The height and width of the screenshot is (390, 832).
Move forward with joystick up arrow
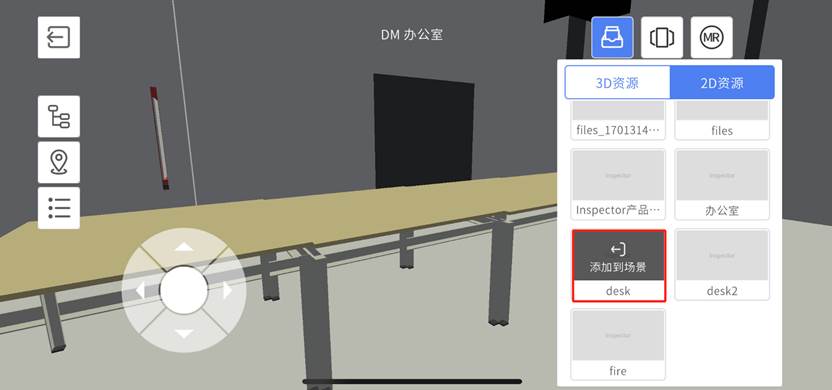pyautogui.click(x=184, y=247)
